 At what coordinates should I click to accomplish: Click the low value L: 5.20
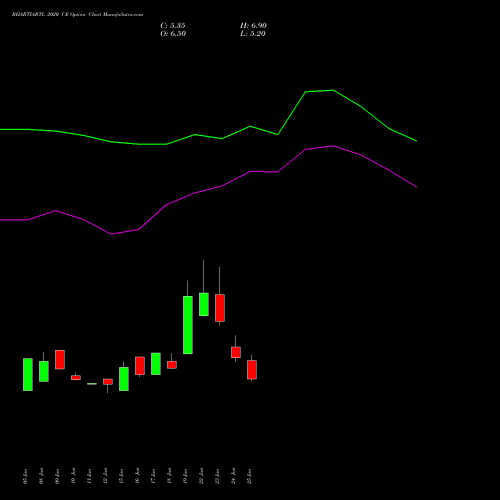(x=253, y=34)
